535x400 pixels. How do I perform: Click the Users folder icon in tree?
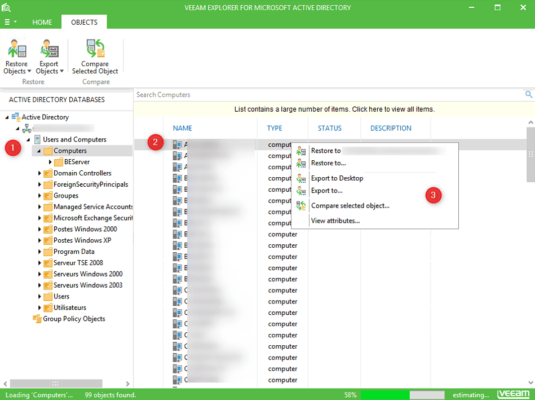48,296
